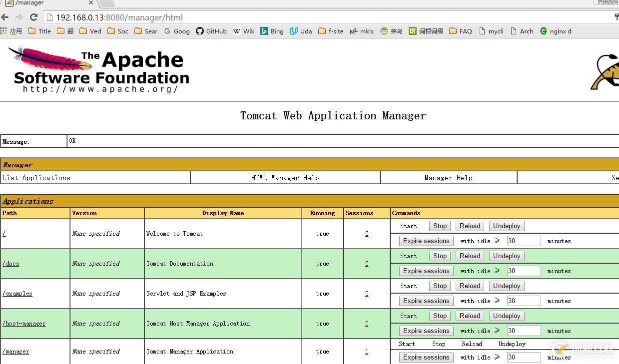Open the Bing bookmark

(x=272, y=31)
